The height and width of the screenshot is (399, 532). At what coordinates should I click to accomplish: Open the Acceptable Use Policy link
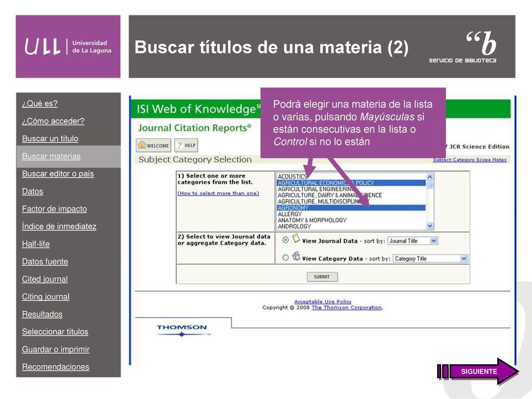click(323, 301)
